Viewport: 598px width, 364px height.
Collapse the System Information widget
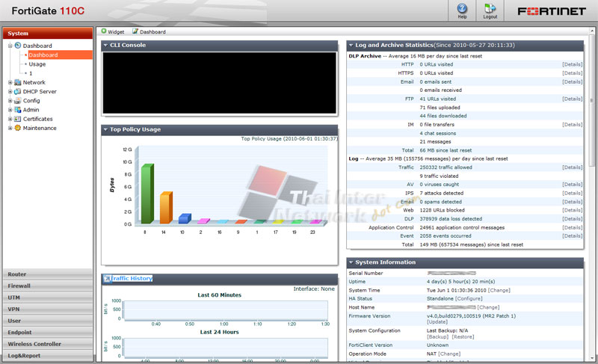(351, 262)
